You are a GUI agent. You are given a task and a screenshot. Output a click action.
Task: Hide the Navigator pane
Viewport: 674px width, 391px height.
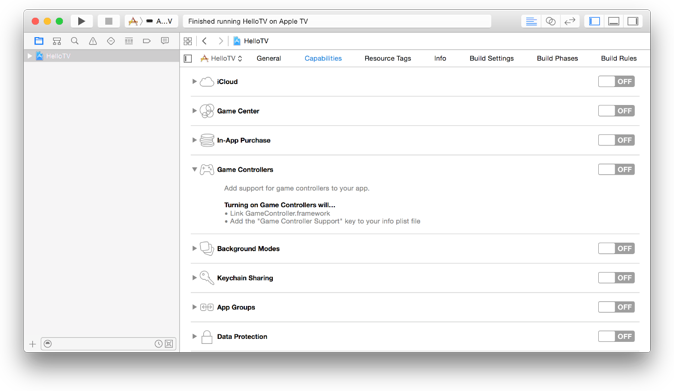pyautogui.click(x=594, y=21)
